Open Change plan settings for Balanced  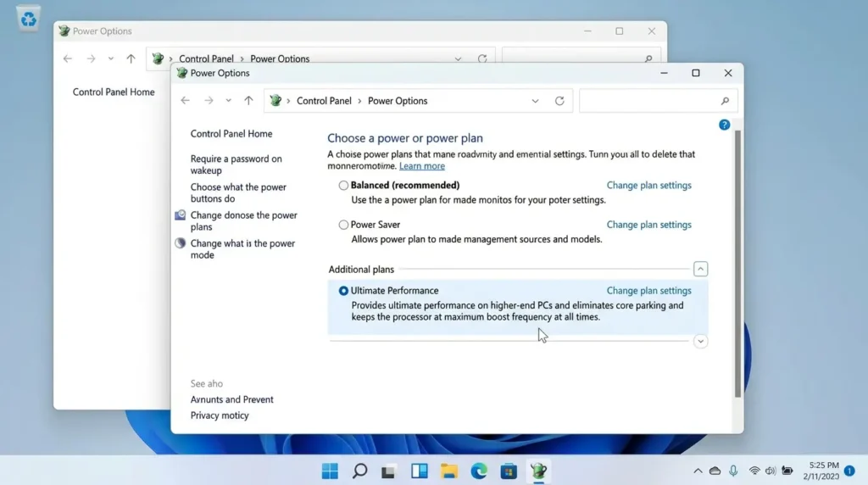pyautogui.click(x=648, y=186)
